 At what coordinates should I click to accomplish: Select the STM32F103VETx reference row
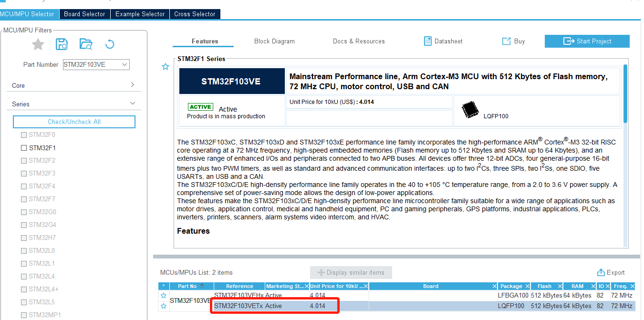pyautogui.click(x=239, y=306)
